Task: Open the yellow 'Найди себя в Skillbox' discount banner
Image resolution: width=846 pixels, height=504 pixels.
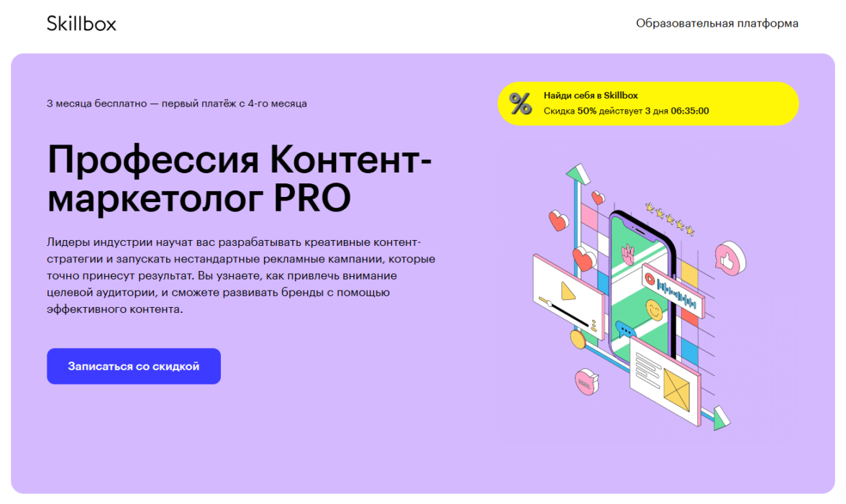Action: [x=648, y=104]
